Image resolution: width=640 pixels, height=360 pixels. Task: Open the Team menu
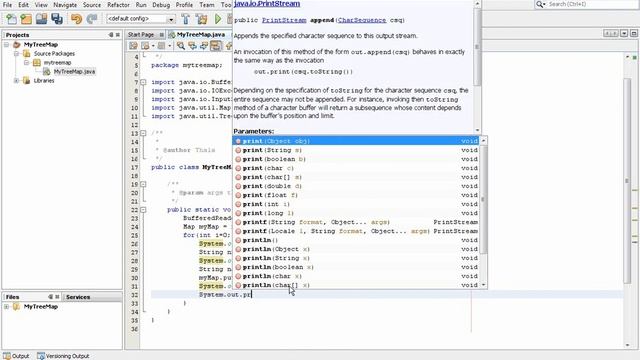(x=207, y=5)
